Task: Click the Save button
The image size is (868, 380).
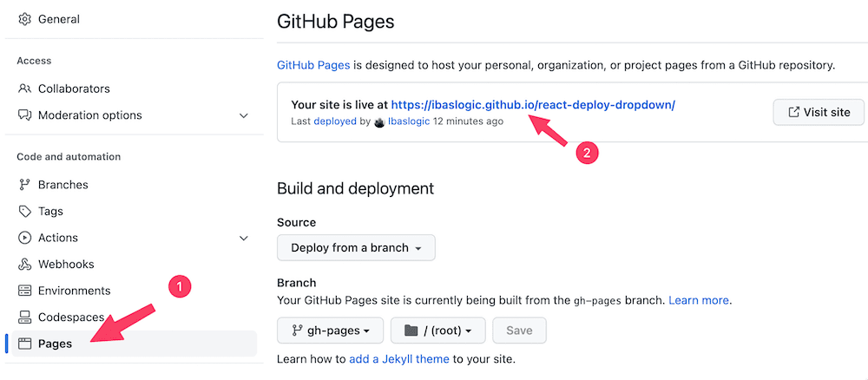Action: [519, 331]
